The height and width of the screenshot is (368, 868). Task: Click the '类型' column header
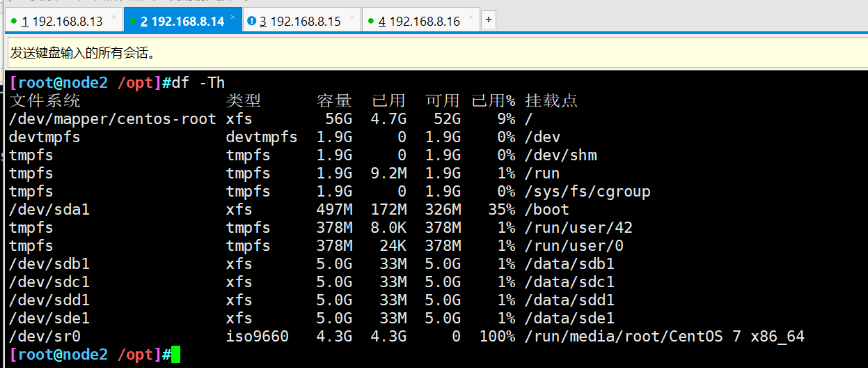pyautogui.click(x=244, y=101)
